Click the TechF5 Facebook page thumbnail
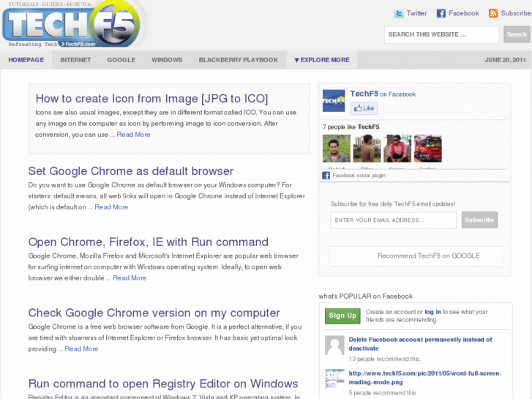Screen dimensions: 532x399 point(334,100)
